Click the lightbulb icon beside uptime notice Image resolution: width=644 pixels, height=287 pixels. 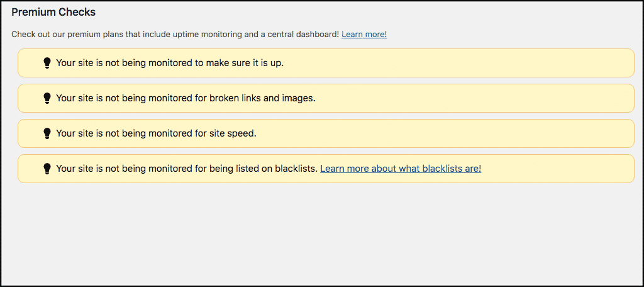point(47,63)
